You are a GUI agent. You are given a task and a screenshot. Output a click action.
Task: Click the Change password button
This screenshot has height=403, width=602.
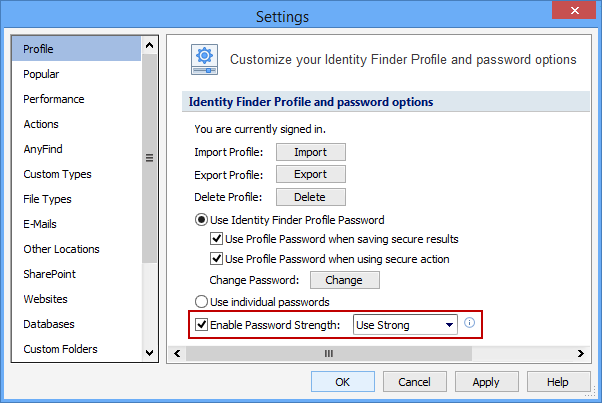coord(344,280)
